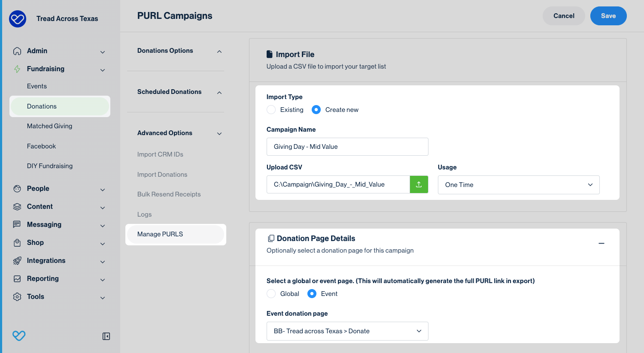Image resolution: width=644 pixels, height=353 pixels.
Task: Click the Admin home icon
Action: [17, 51]
